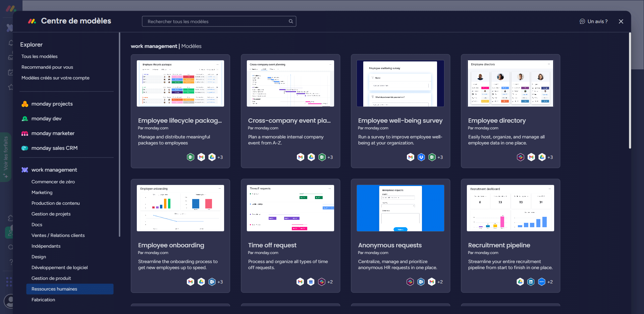Click Excel icon on Cross-company event card

[x=322, y=157]
